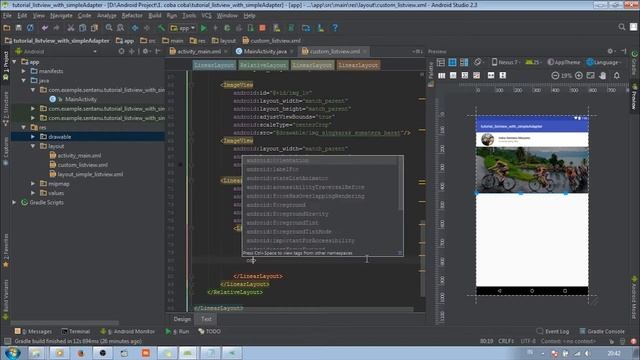Zoom in the layout preview
Screen dimensions: 640x360
pyautogui.click(x=579, y=76)
